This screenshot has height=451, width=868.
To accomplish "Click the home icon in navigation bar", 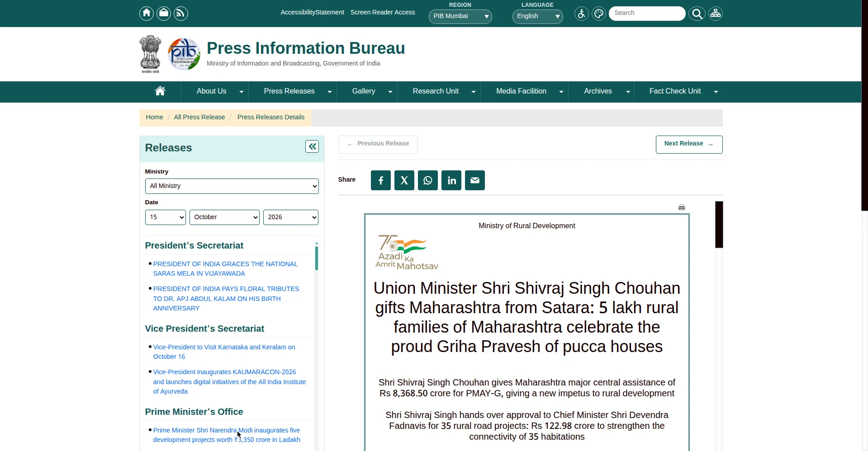I will pos(160,91).
